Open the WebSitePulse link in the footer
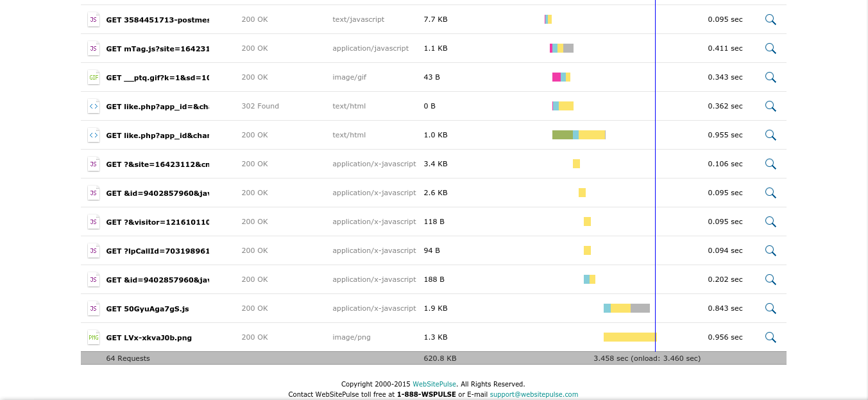The height and width of the screenshot is (400, 868). (x=434, y=384)
